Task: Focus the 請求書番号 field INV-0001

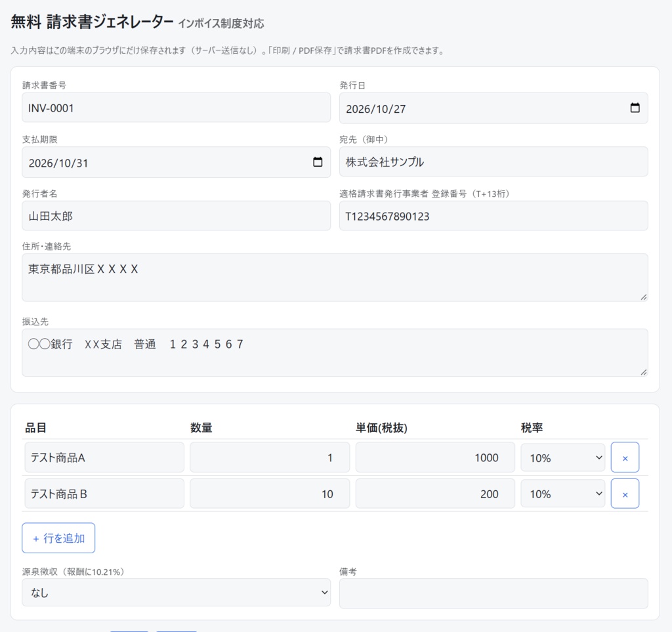Action: [x=176, y=108]
